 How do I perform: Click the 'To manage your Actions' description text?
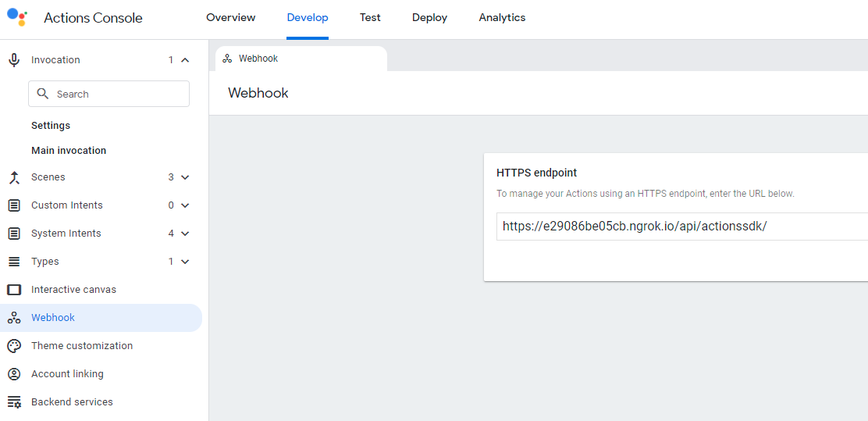[646, 194]
